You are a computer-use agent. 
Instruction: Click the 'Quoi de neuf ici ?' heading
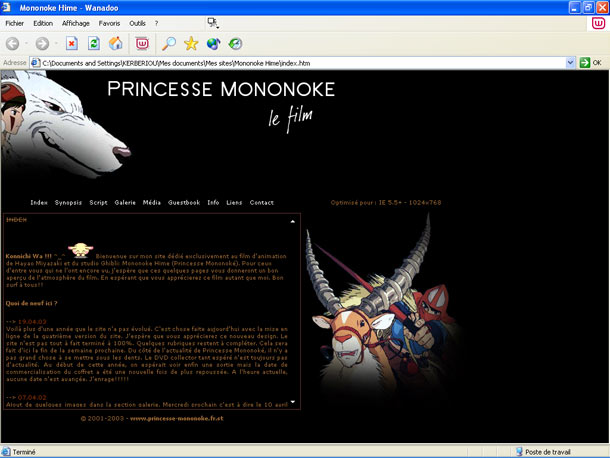coord(32,303)
